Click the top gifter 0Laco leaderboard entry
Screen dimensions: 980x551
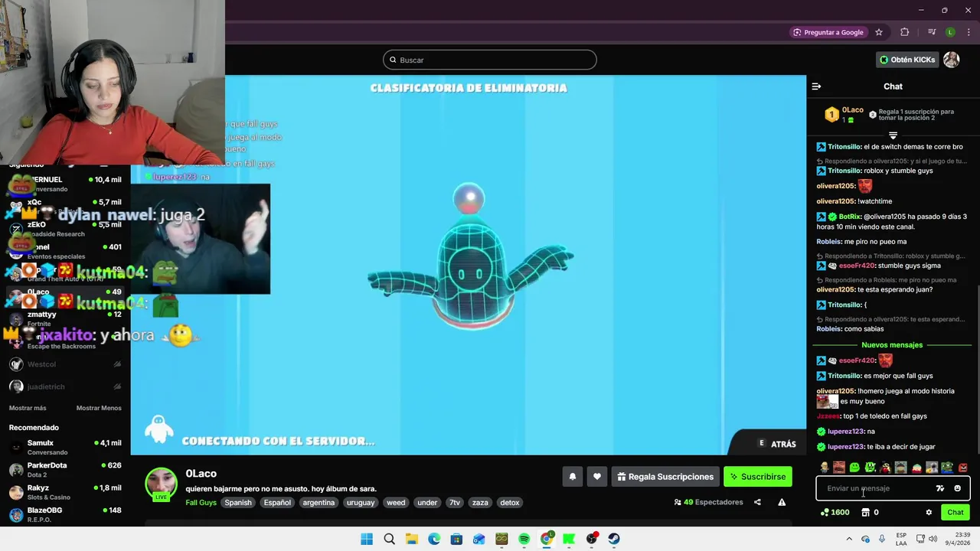click(x=844, y=115)
